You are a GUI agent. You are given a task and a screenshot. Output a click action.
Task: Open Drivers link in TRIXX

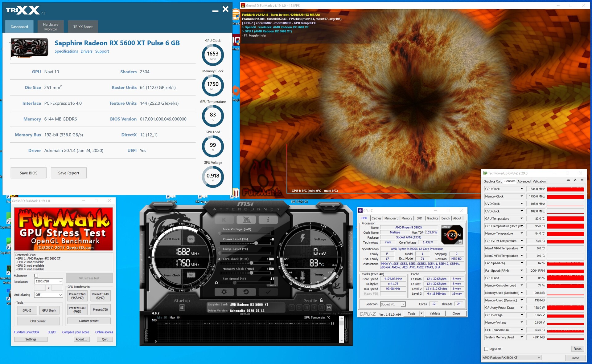pyautogui.click(x=87, y=51)
